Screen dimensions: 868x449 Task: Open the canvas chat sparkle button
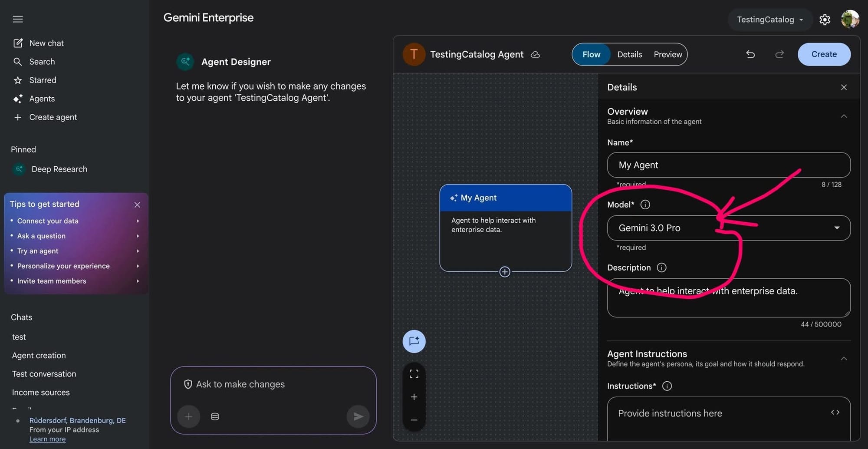pyautogui.click(x=414, y=341)
